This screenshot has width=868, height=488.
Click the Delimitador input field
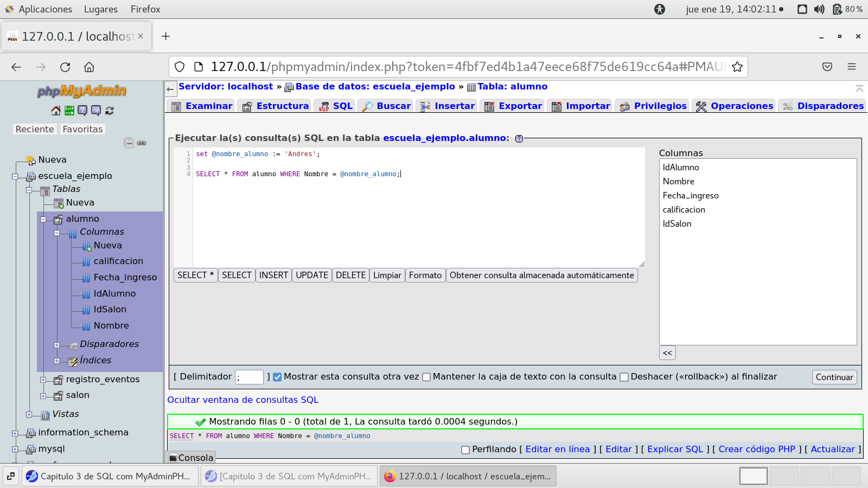click(x=250, y=377)
